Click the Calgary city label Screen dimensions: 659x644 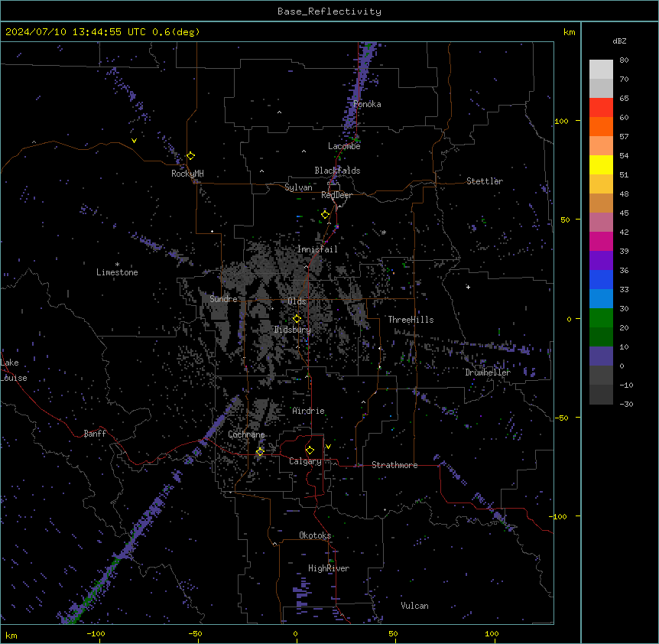pyautogui.click(x=305, y=461)
